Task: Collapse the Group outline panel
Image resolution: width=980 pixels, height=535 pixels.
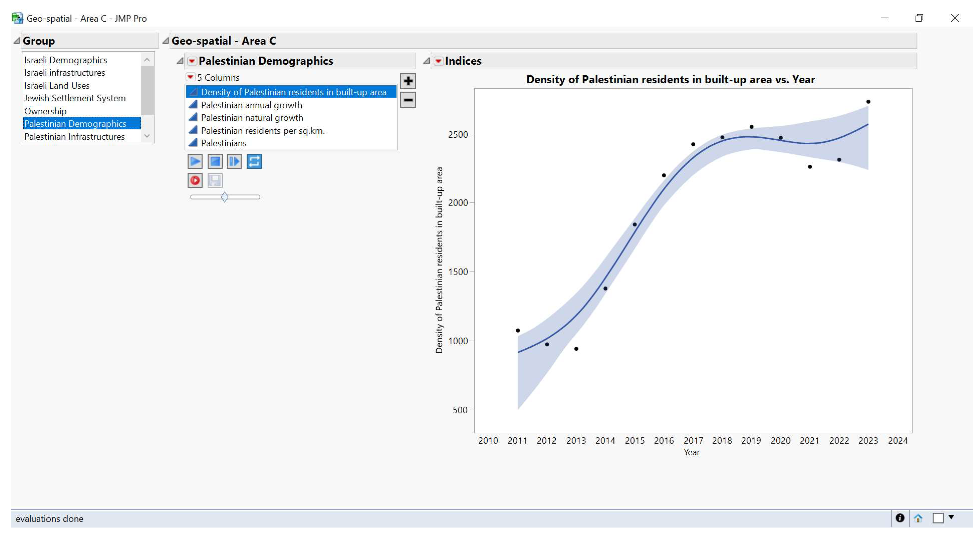Action: pos(17,41)
